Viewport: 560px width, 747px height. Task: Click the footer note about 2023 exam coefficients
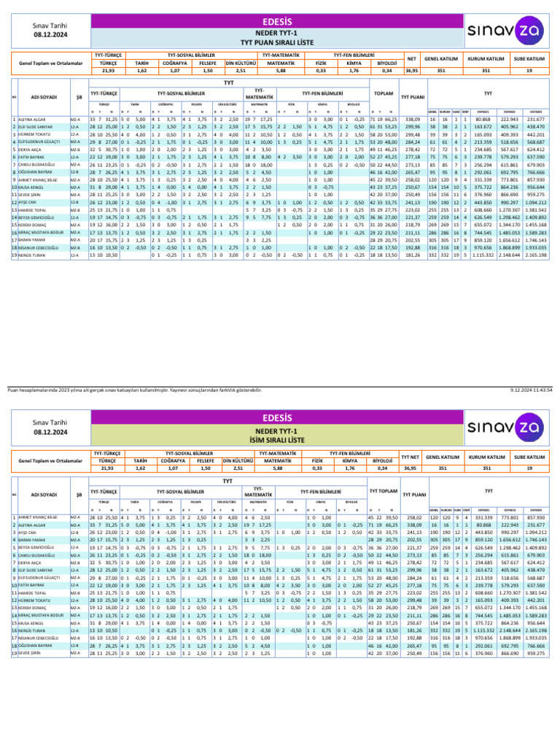point(134,390)
